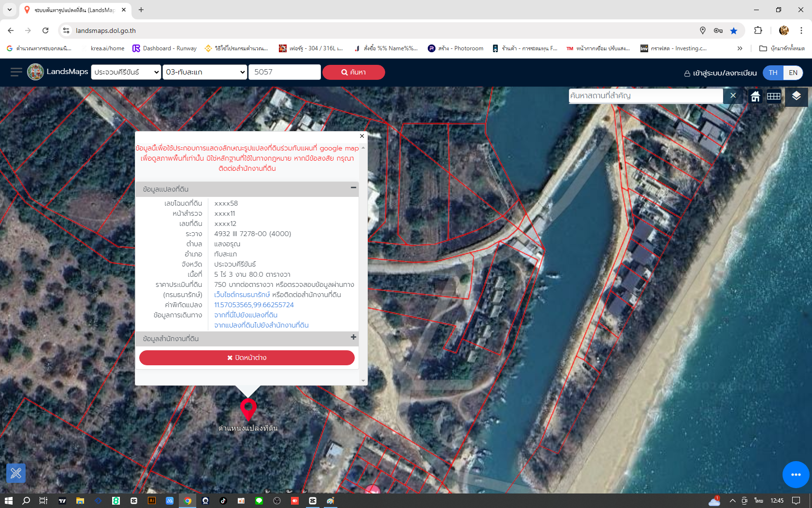
Task: Switch language to TH
Action: click(773, 73)
